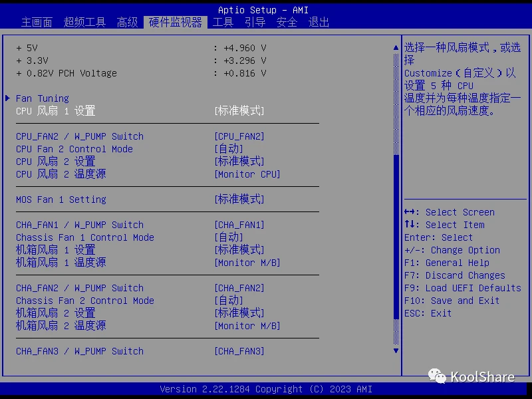This screenshot has height=399, width=532.
Task: Open the 高级 tab
Action: [x=127, y=23]
